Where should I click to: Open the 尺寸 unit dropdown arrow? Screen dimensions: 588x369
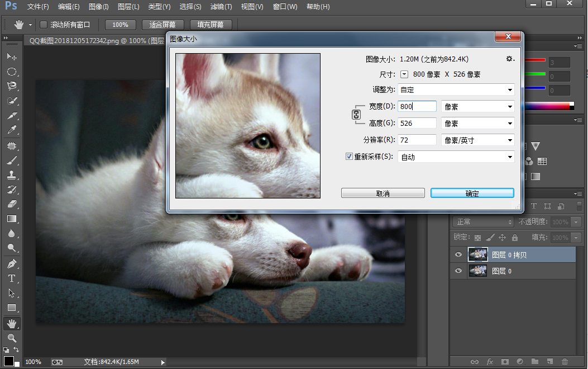click(404, 74)
